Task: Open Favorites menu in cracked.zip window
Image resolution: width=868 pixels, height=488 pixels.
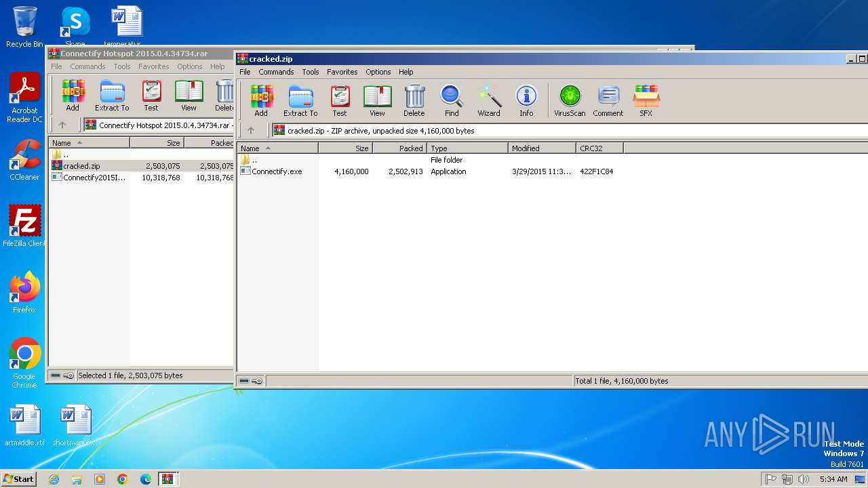Action: coord(342,72)
